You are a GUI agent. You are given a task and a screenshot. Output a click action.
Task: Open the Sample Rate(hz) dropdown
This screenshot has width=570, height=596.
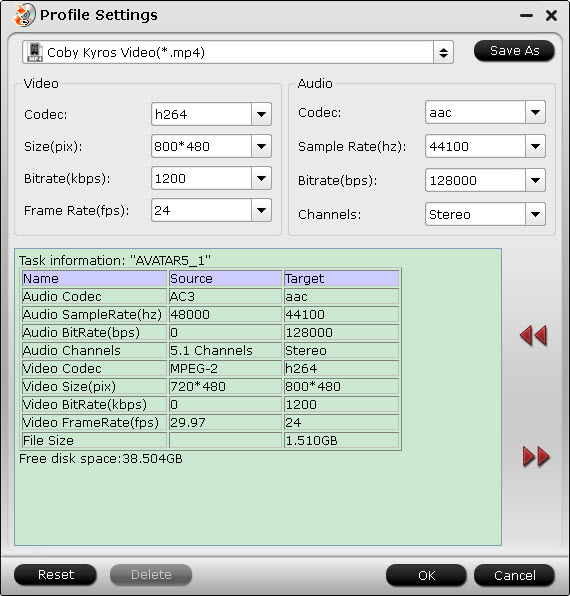point(535,146)
